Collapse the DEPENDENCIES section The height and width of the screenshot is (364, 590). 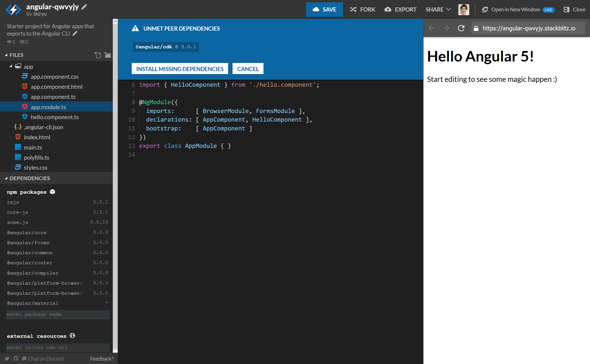(x=6, y=178)
